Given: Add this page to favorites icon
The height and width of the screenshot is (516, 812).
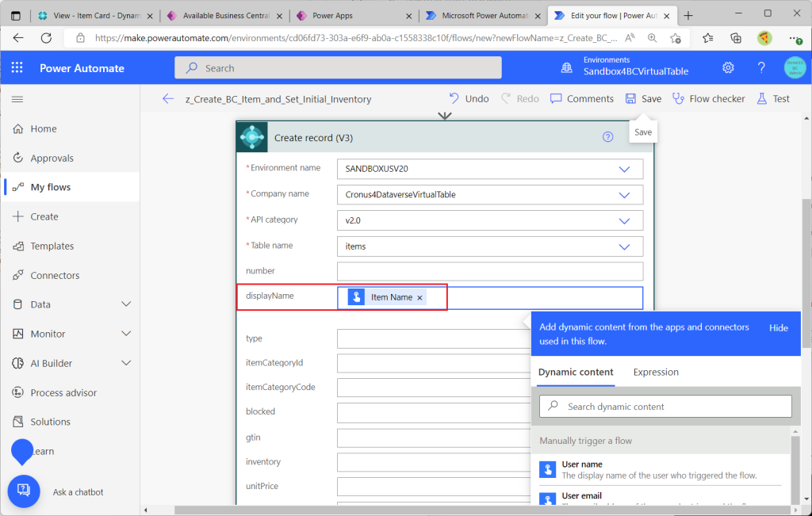Looking at the screenshot, I should point(676,38).
